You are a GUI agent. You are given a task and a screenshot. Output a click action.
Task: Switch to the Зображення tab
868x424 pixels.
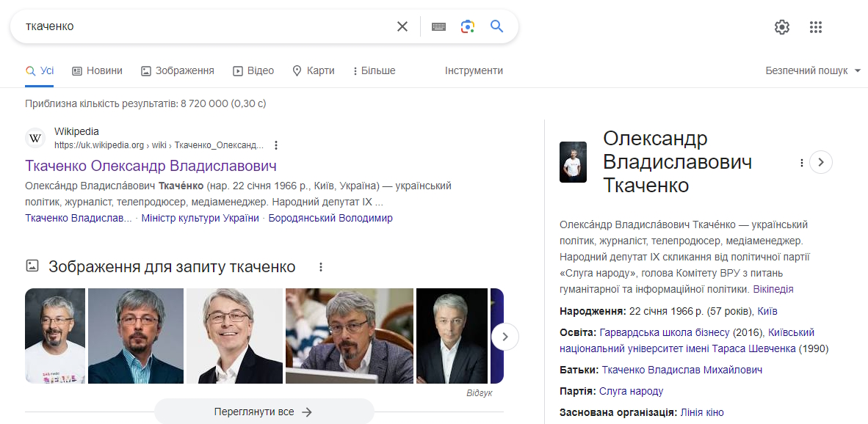(178, 71)
